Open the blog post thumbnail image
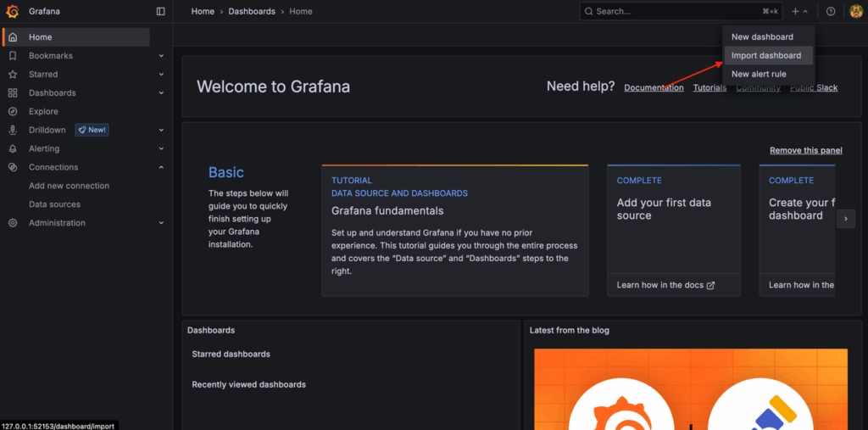Viewport: 868px width, 430px height. pyautogui.click(x=690, y=389)
